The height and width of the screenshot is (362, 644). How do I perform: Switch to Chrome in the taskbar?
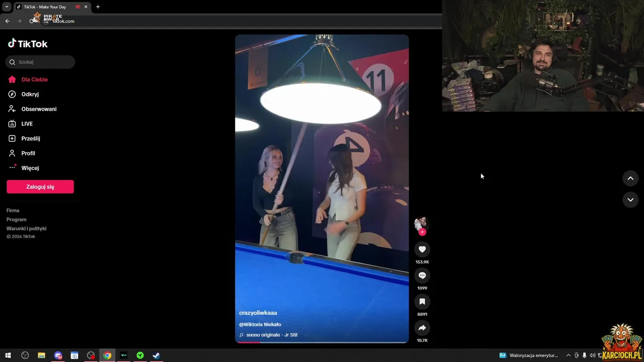[107, 355]
